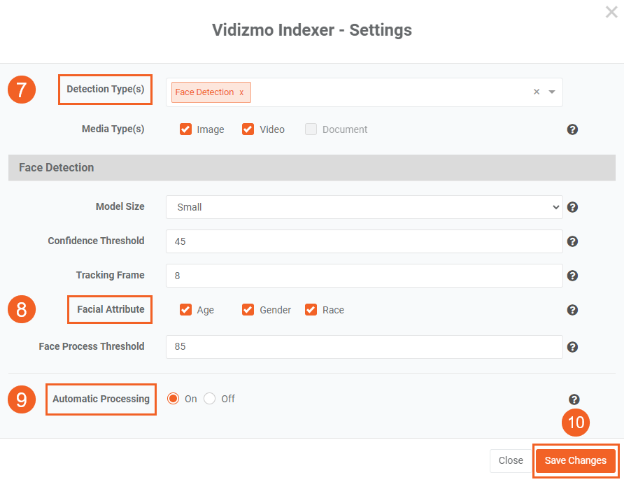The width and height of the screenshot is (624, 484).
Task: Click the Save Changes button
Action: [575, 461]
